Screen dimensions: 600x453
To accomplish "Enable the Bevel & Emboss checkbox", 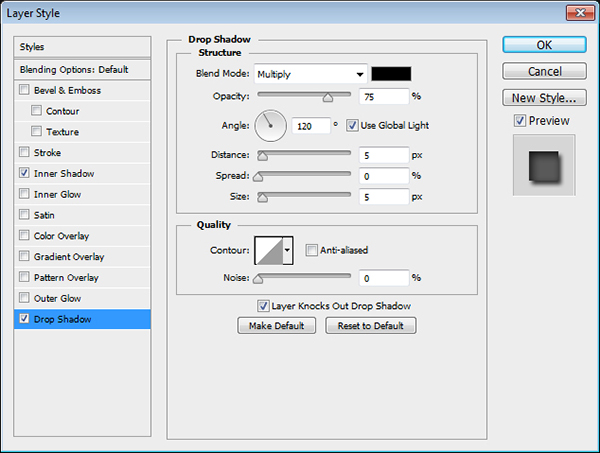I will 24,90.
